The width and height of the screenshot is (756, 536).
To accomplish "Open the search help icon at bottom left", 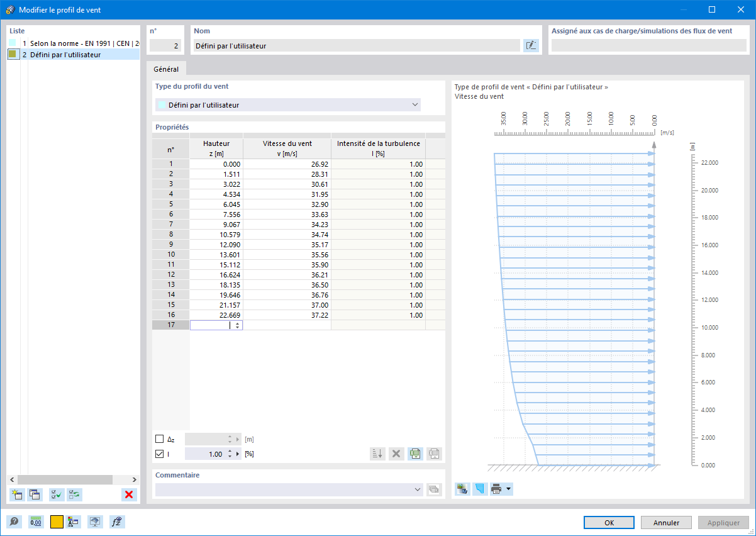I will (14, 522).
